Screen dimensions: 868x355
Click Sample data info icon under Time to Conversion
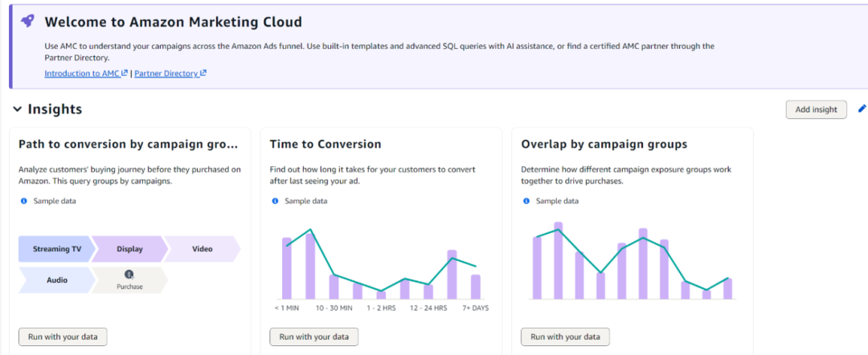point(275,201)
